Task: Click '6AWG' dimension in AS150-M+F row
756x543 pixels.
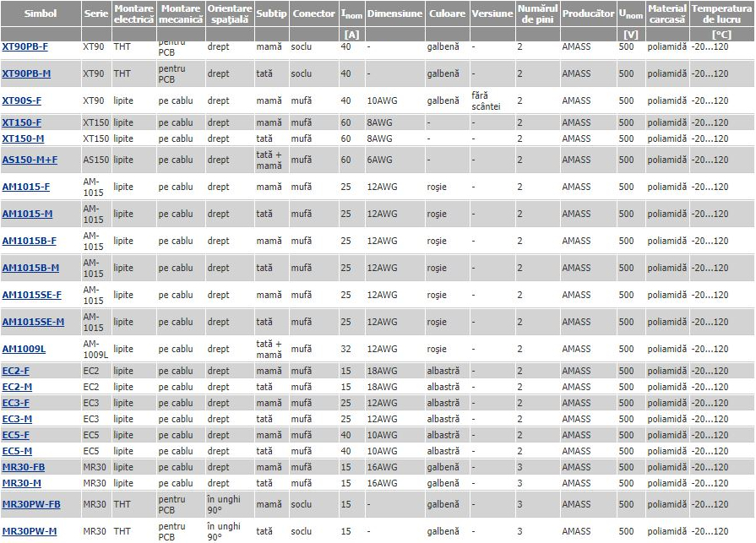Action: [379, 160]
